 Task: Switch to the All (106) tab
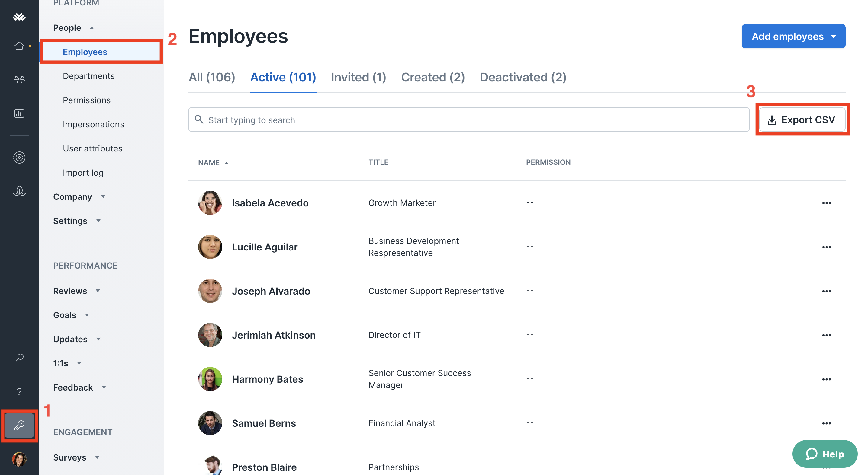212,78
